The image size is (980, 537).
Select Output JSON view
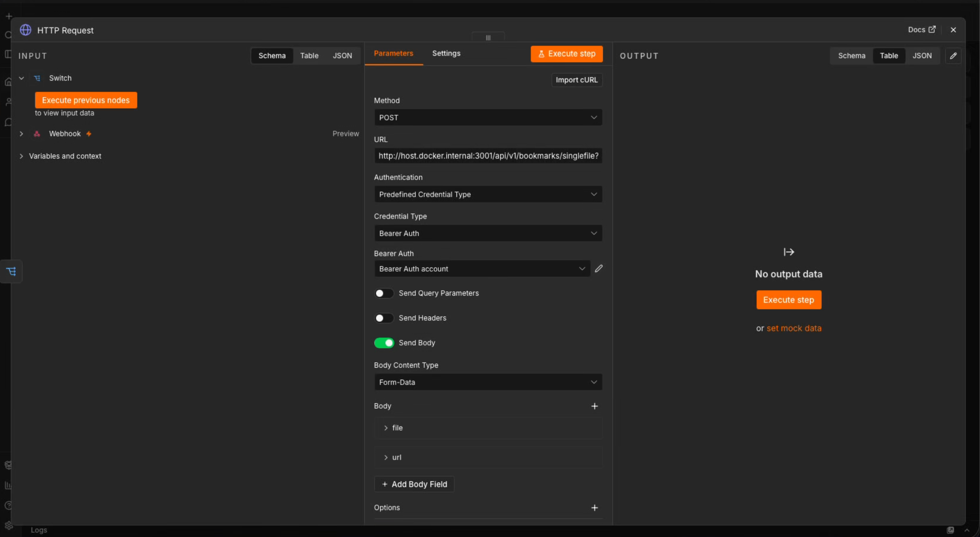[x=922, y=56]
